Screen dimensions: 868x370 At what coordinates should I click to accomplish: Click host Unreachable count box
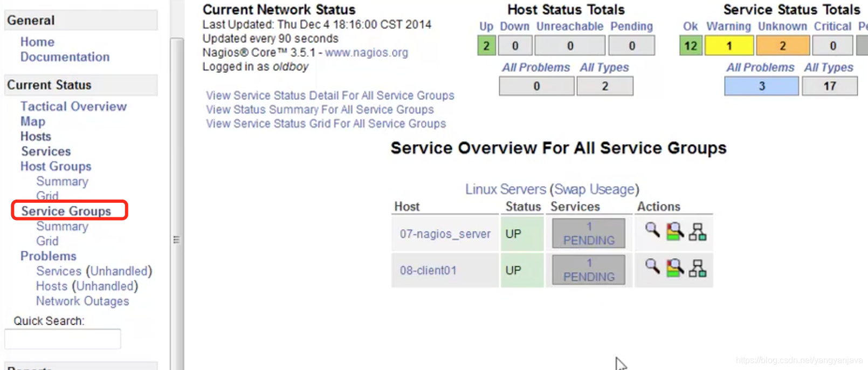tap(570, 46)
